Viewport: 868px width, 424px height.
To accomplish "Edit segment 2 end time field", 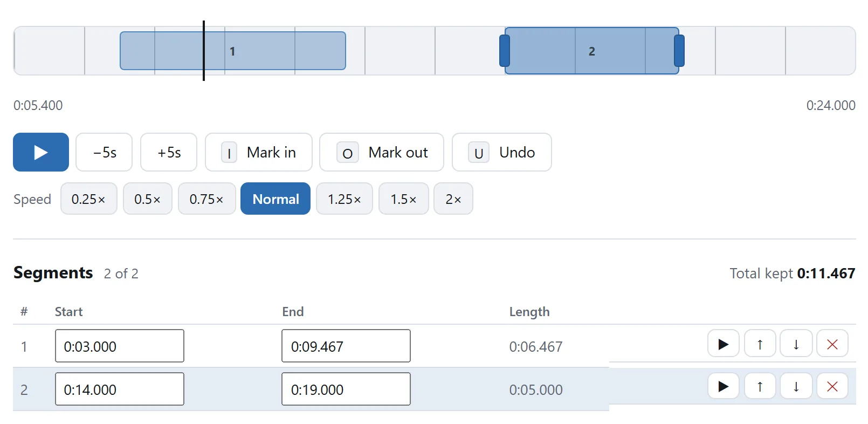I will pos(346,389).
